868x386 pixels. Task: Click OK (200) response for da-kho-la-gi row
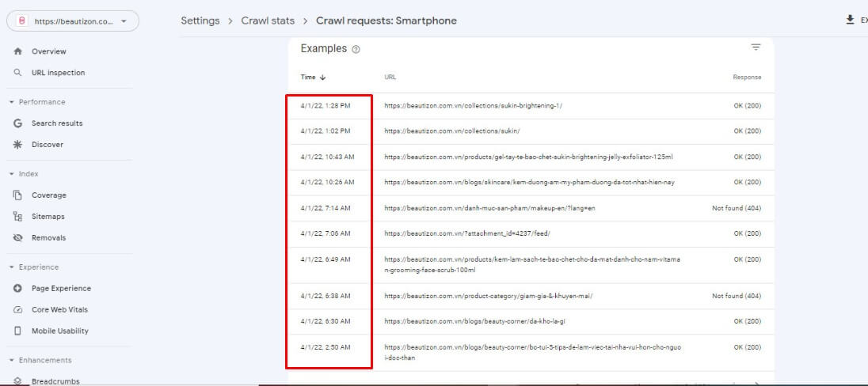coord(748,321)
